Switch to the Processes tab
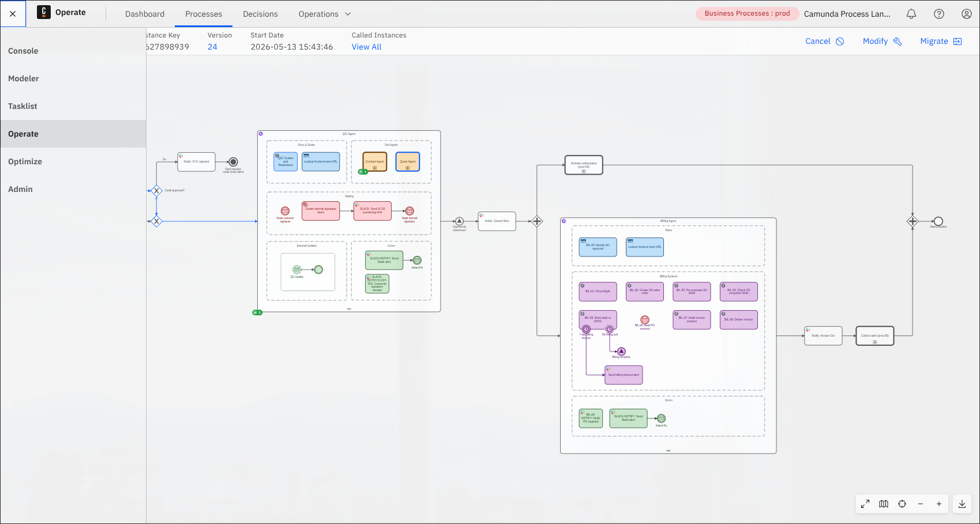Screen dimensions: 980x524 pyautogui.click(x=204, y=14)
